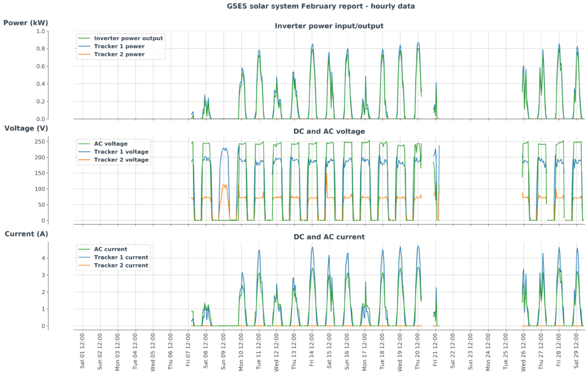Hide the Tracker 1 current series
This screenshot has width=588, height=375.
tap(121, 257)
